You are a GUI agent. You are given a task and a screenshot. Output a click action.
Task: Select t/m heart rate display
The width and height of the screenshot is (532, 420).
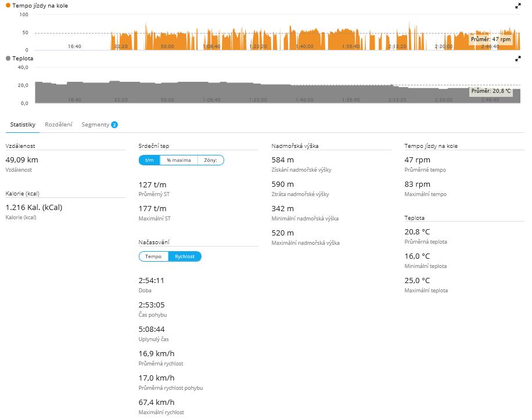coord(149,160)
